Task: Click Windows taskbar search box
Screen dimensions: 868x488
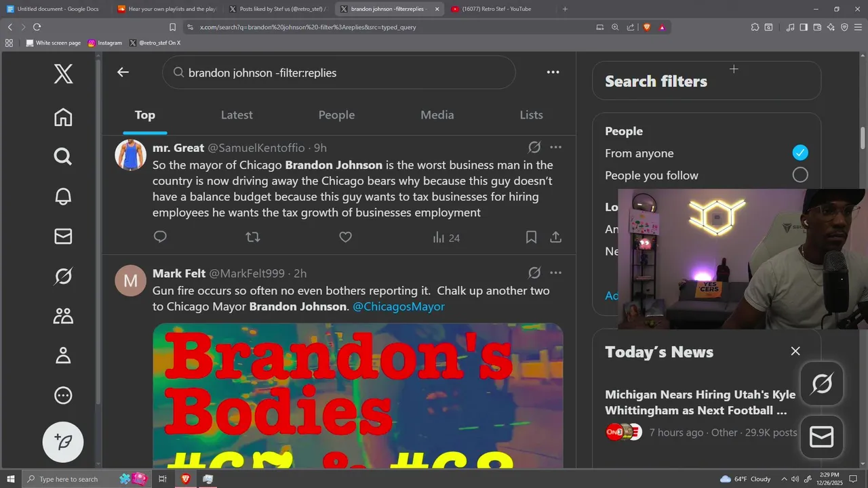Action: pyautogui.click(x=87, y=479)
